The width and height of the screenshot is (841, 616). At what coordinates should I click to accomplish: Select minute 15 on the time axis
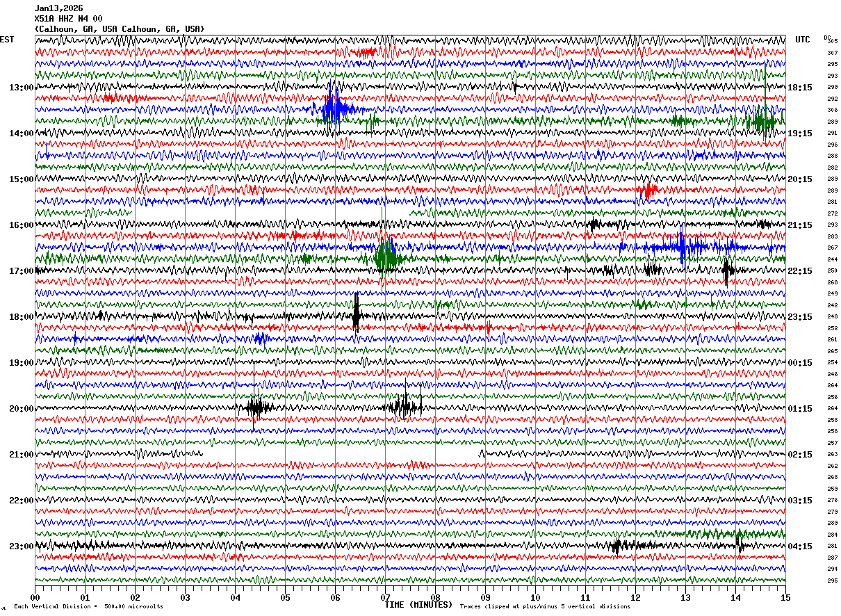click(x=785, y=597)
